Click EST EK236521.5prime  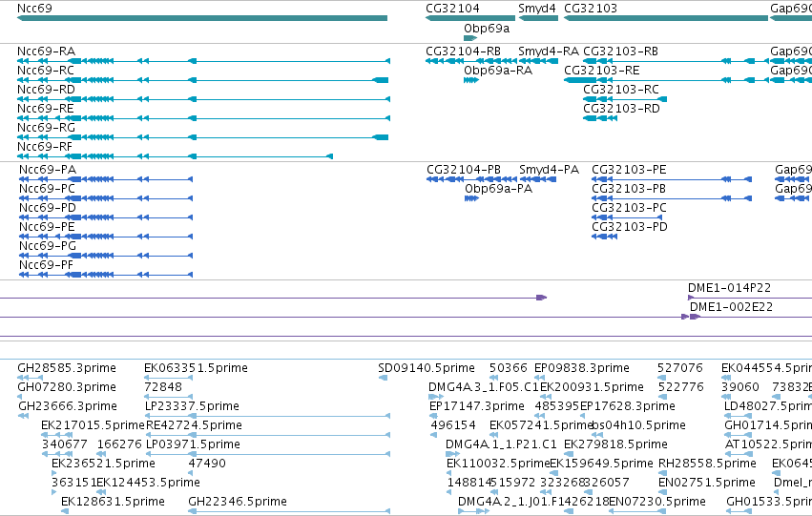pos(103,464)
